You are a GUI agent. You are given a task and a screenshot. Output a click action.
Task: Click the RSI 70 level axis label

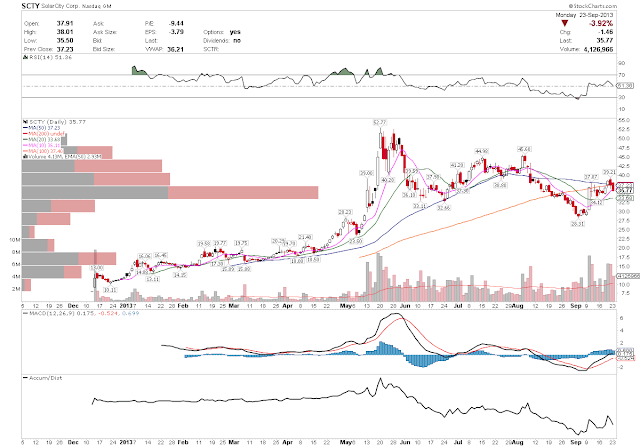pos(622,75)
